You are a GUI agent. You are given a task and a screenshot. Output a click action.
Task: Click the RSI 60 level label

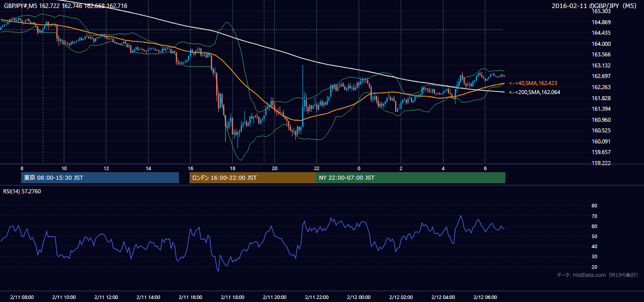594,226
